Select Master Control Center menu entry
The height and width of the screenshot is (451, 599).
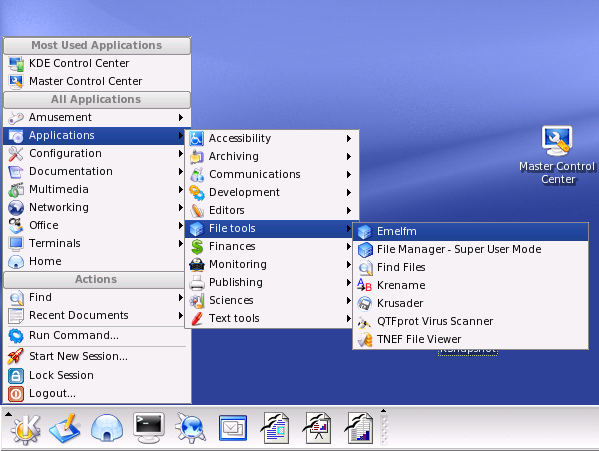(97, 81)
